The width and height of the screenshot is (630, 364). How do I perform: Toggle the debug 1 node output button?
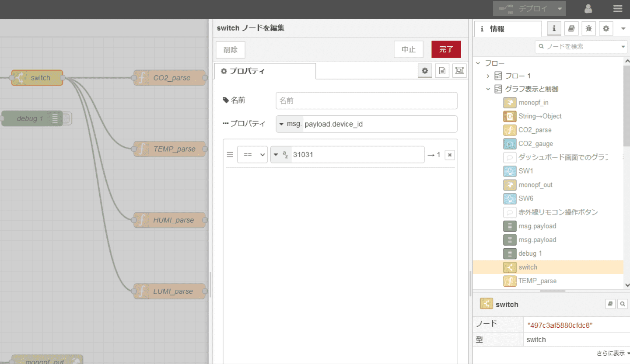(x=67, y=118)
